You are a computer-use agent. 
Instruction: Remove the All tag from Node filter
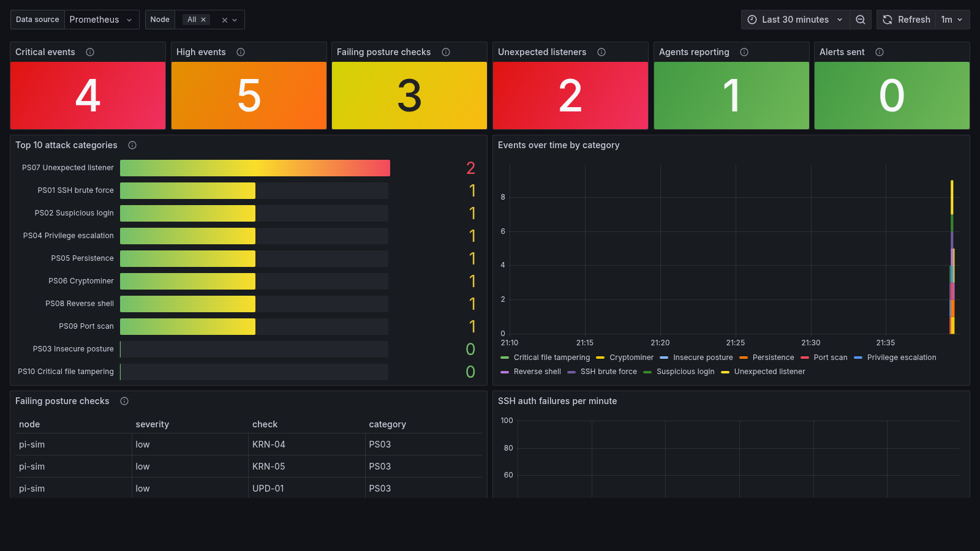tap(203, 20)
